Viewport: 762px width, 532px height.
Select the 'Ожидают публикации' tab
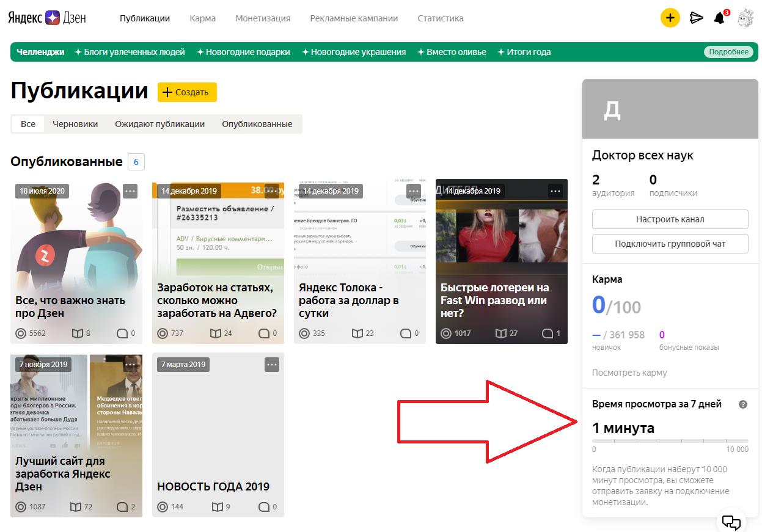[160, 124]
